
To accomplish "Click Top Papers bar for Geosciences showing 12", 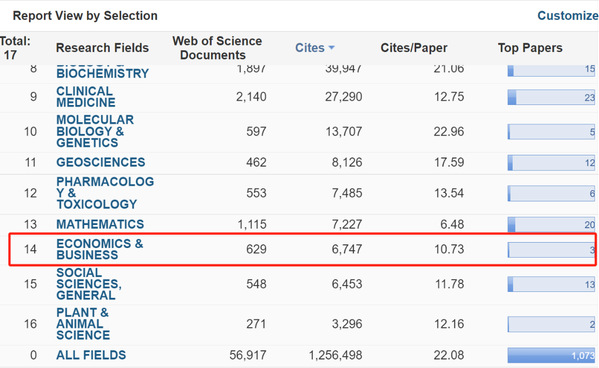I will (x=551, y=163).
